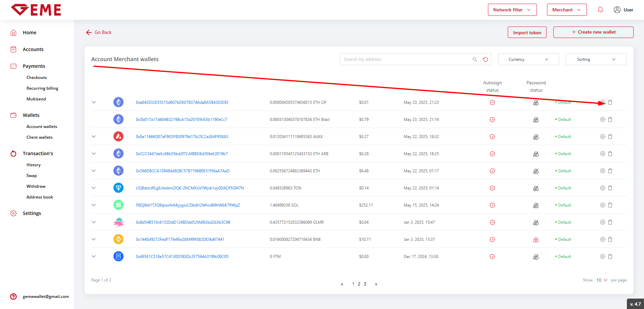Screen dimensions: 644x309
Task: Open the Currency dropdown
Action: (528, 59)
